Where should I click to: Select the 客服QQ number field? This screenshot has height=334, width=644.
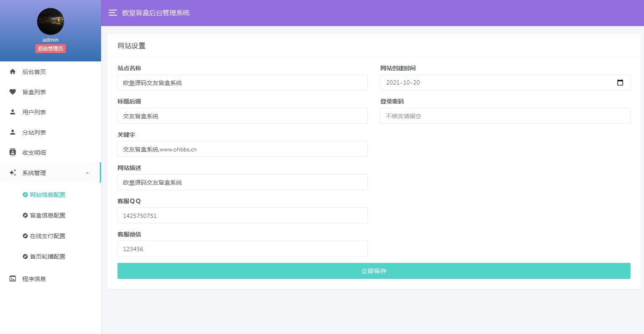click(242, 216)
